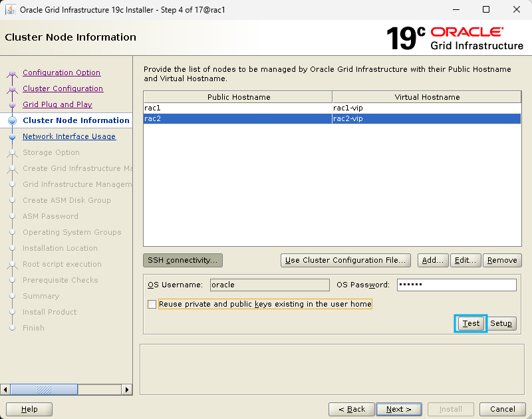Click the Network Interface Usage step bullet icon
Viewport: 532px width, 419px height.
point(13,137)
